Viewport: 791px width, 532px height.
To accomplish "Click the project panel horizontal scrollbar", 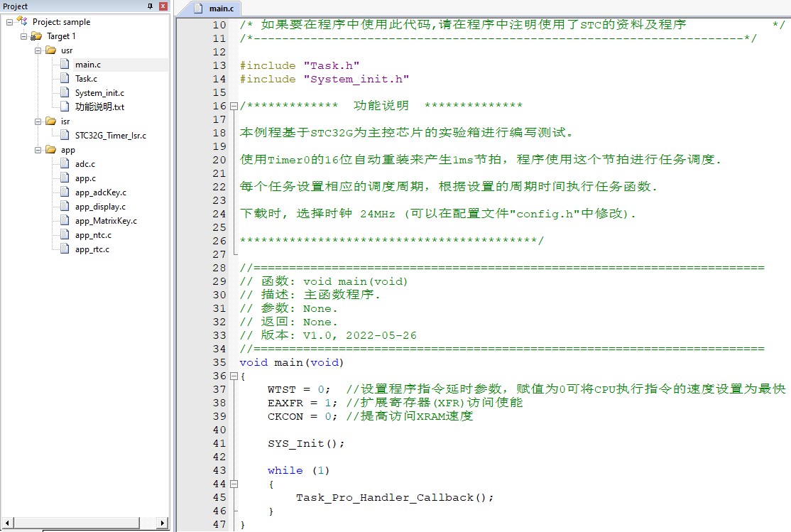I will pos(84,522).
